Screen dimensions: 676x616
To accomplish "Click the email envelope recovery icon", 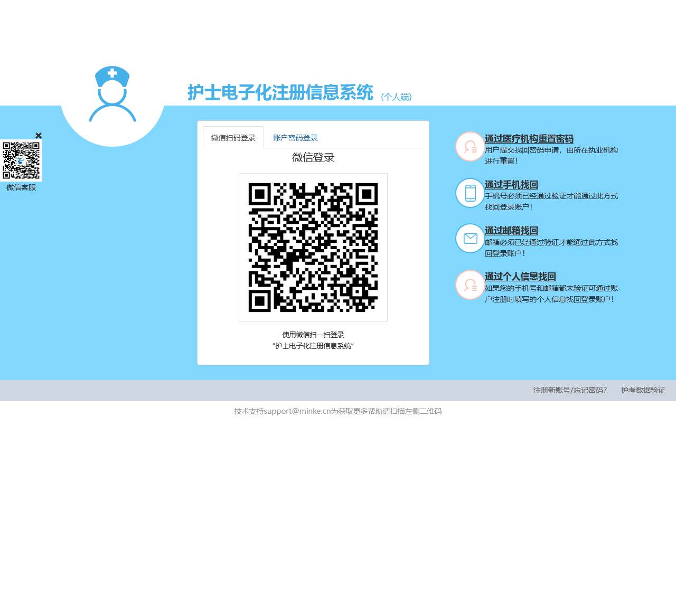I will [470, 239].
